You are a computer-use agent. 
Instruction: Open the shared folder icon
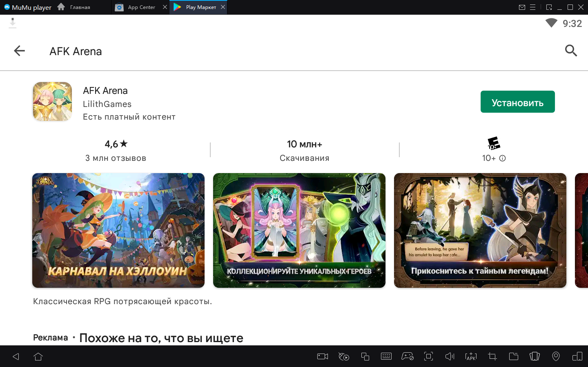pos(514,356)
